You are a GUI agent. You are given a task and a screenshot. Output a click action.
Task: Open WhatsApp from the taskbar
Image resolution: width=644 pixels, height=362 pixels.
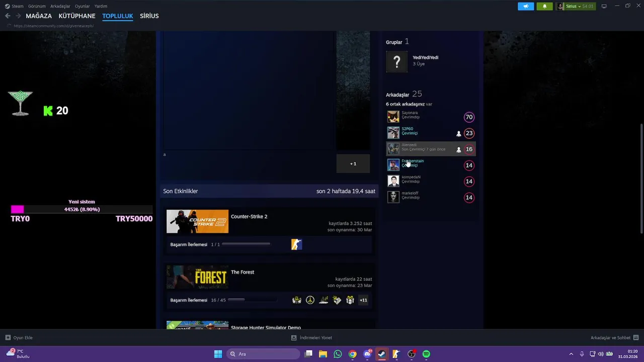[x=338, y=354]
